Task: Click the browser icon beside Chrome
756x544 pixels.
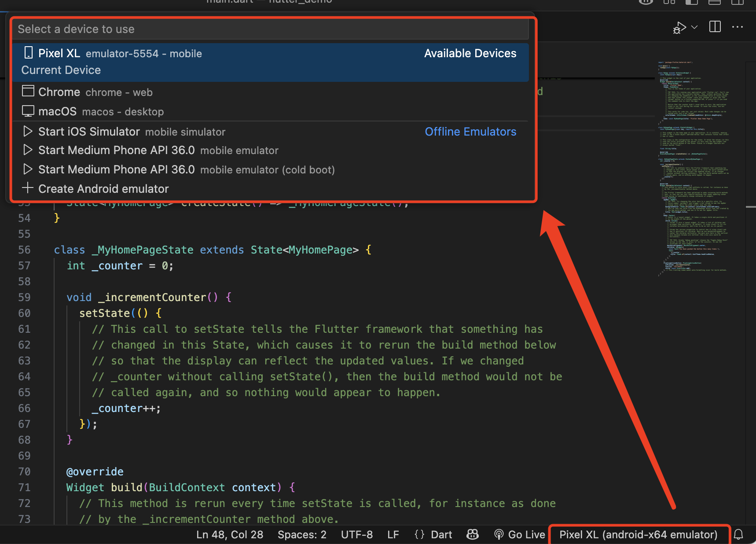Action: [x=28, y=91]
